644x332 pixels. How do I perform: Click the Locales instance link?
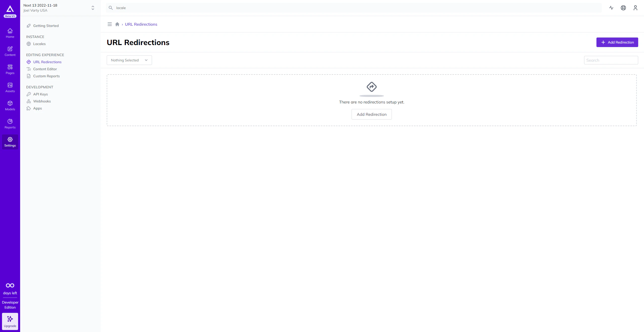39,44
